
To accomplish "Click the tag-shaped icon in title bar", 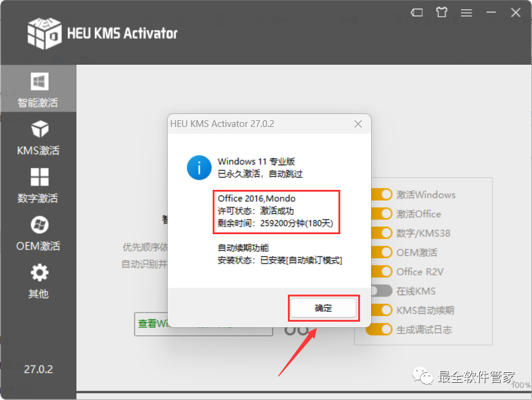I will (x=417, y=13).
